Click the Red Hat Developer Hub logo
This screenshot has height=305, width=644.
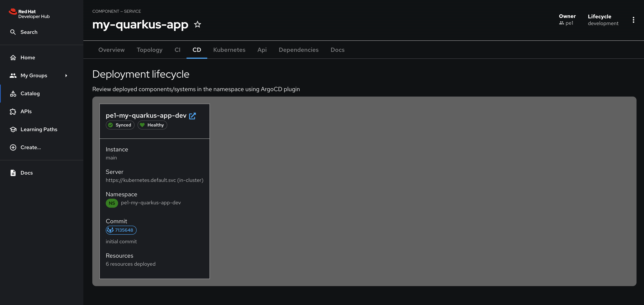tap(29, 14)
